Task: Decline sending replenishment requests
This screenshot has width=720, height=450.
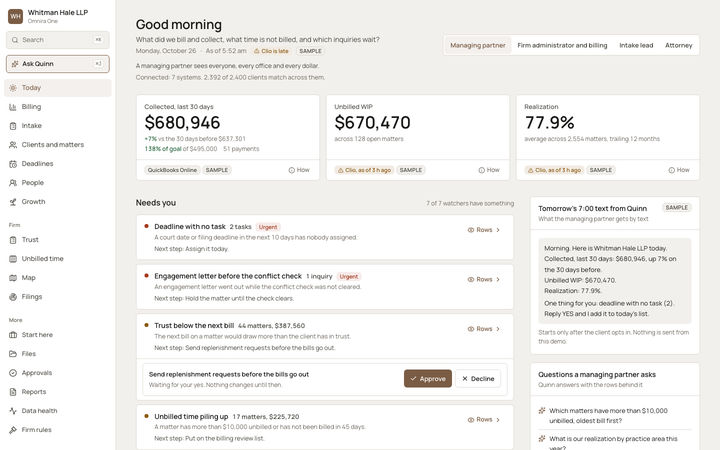Action: point(478,379)
